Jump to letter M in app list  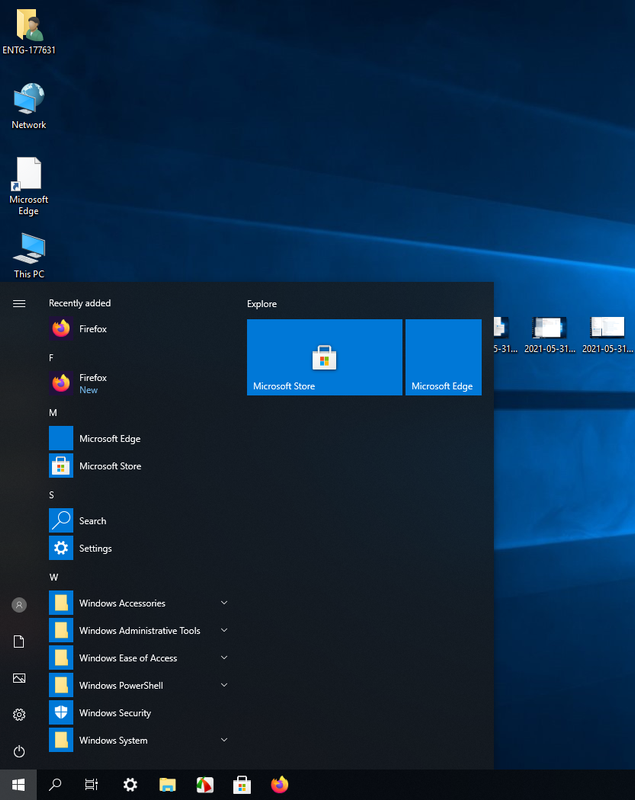53,413
